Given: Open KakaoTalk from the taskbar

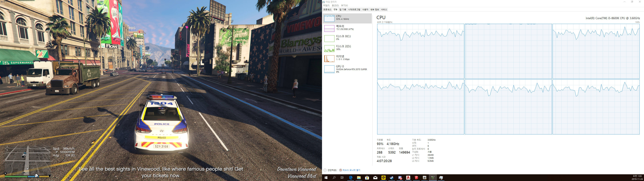Looking at the screenshot, I should tap(384, 178).
